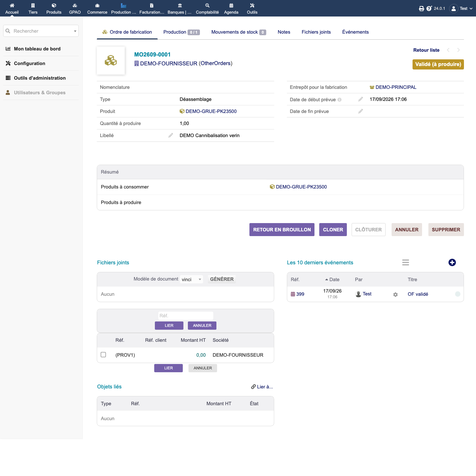476x476 pixels.
Task: Click the CLONER button
Action: click(333, 229)
